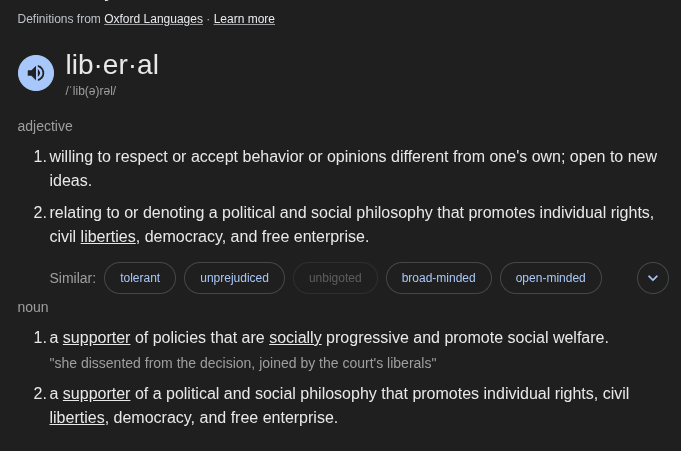Follow "liberties" link in the adjective definition
The image size is (681, 451).
point(108,237)
